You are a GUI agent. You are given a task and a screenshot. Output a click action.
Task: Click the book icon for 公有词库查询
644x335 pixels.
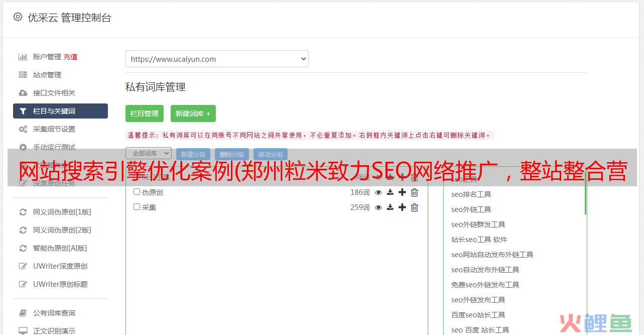[x=23, y=313]
